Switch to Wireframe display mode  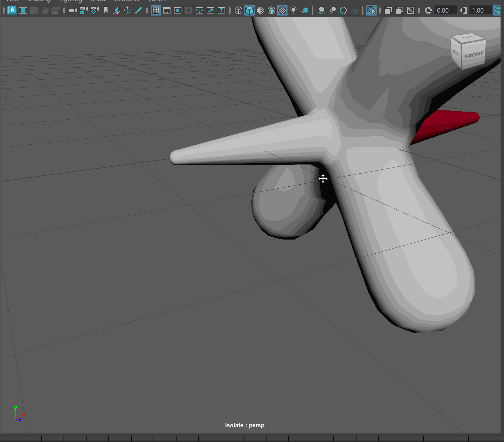point(238,10)
